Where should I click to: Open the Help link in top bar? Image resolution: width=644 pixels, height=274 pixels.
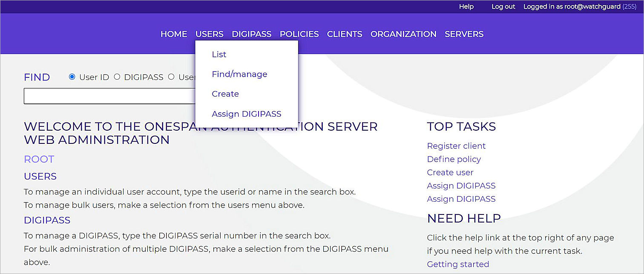click(x=466, y=7)
